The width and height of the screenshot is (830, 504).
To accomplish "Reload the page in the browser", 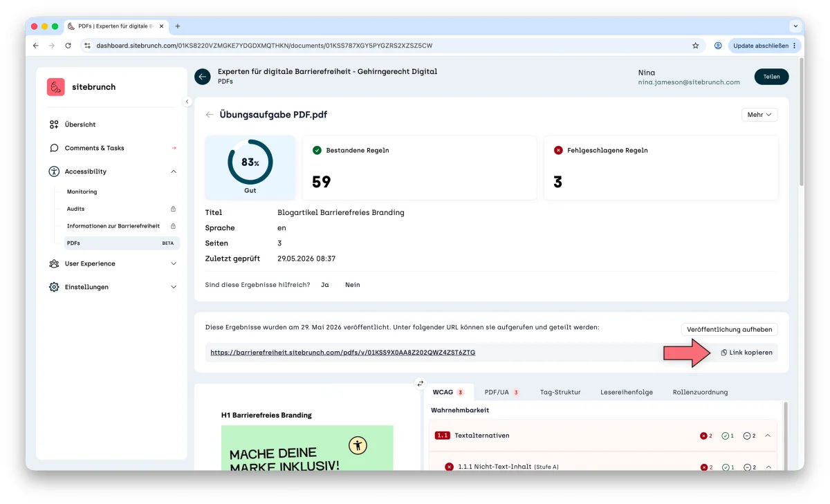I will point(68,46).
